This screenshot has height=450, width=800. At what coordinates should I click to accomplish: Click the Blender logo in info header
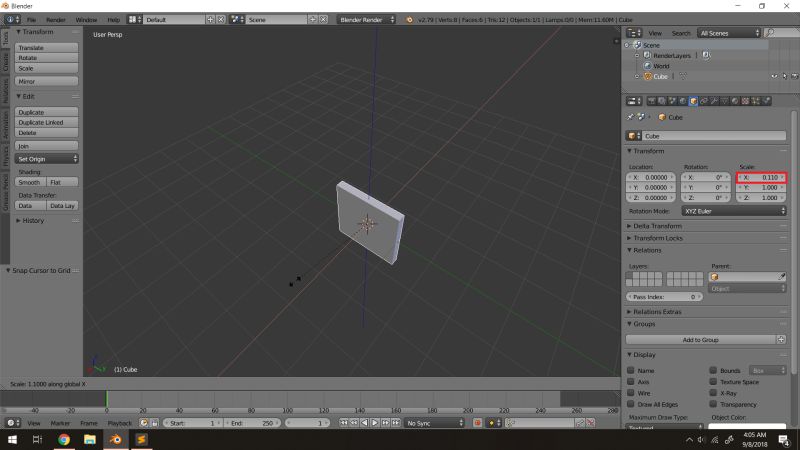pyautogui.click(x=409, y=19)
